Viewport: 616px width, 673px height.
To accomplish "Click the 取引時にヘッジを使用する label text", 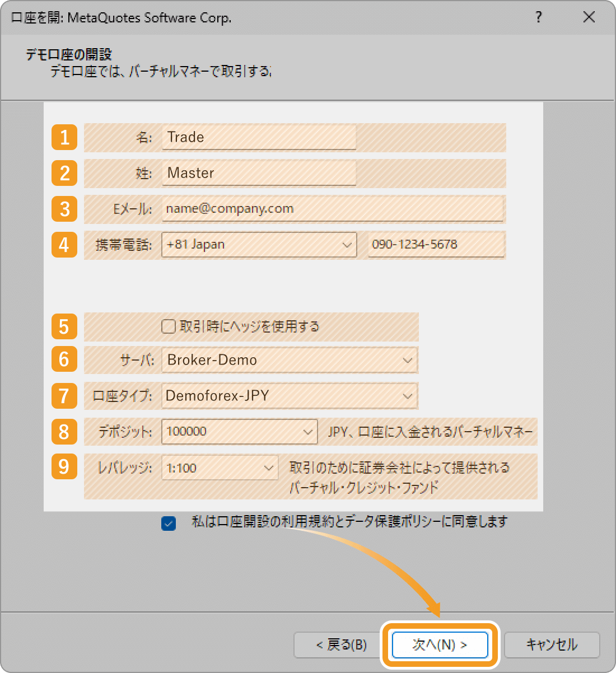I will pos(249,326).
